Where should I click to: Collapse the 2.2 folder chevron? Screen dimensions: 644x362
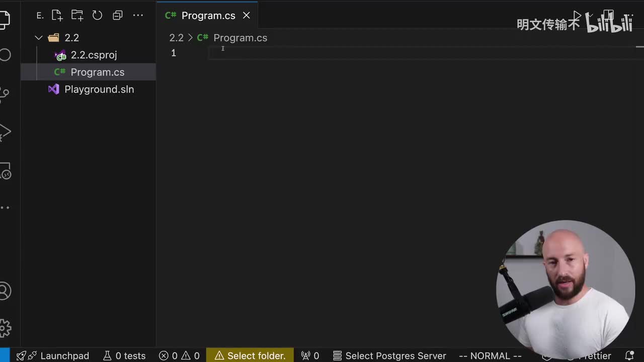coord(39,38)
